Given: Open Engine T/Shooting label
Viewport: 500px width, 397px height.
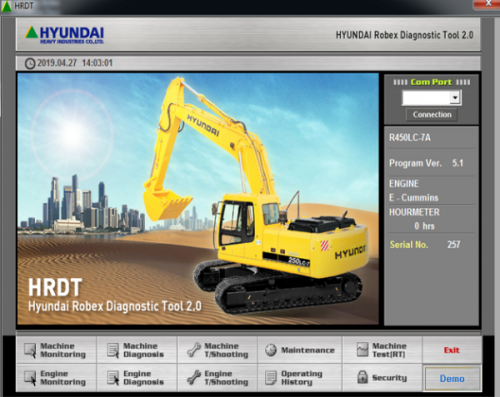Looking at the screenshot, I should tap(226, 378).
